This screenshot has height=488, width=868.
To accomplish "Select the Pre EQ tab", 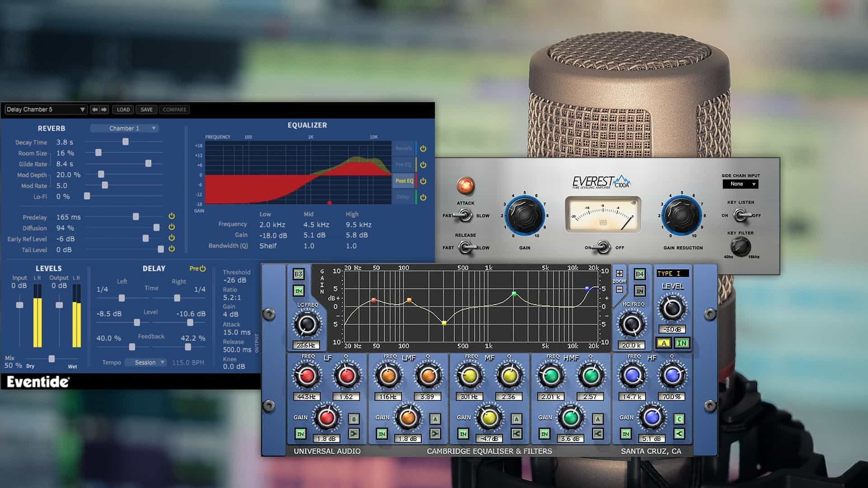I will (x=403, y=164).
